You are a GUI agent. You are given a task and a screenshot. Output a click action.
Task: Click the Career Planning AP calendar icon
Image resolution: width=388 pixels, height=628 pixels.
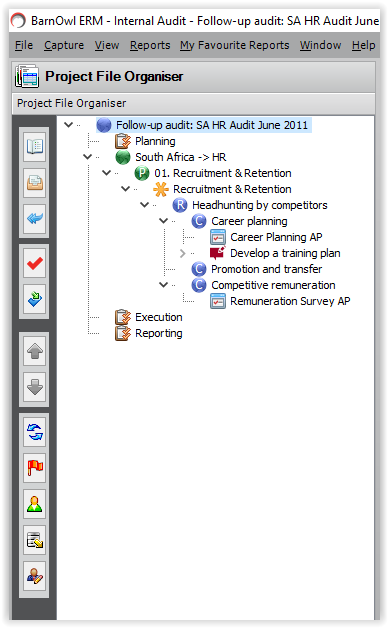[x=218, y=237]
